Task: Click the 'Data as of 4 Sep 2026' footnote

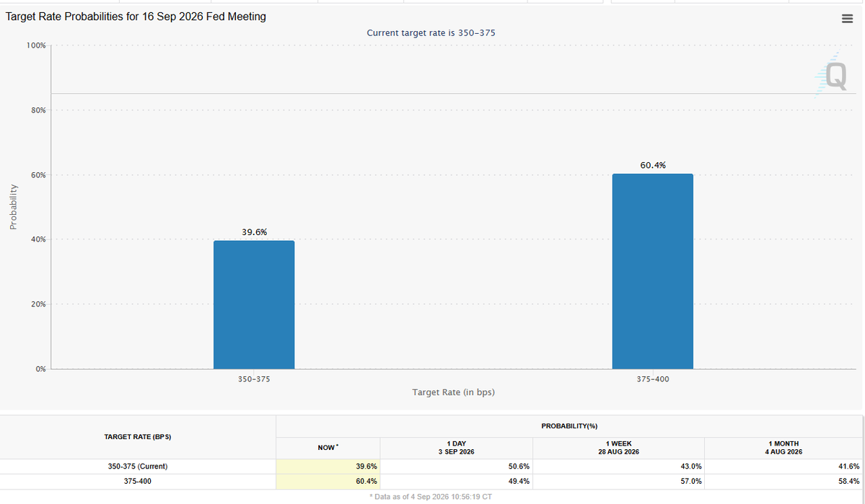Action: [431, 497]
